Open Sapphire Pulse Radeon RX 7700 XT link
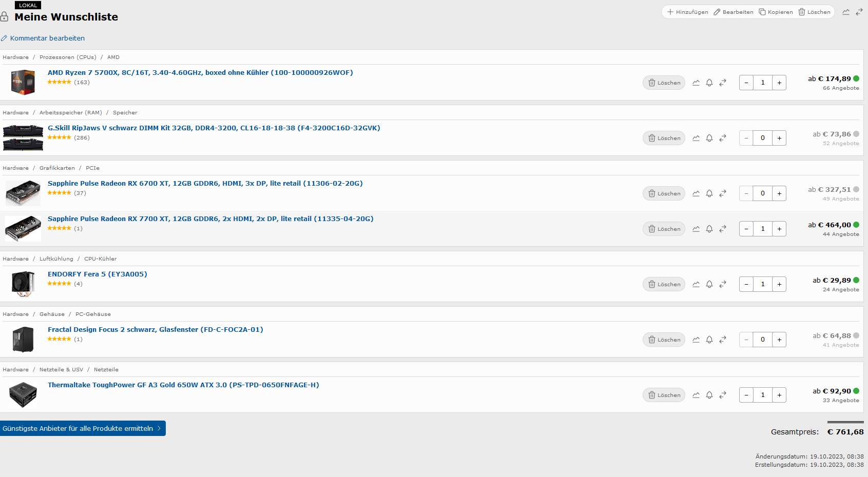Image resolution: width=868 pixels, height=477 pixels. pos(210,218)
